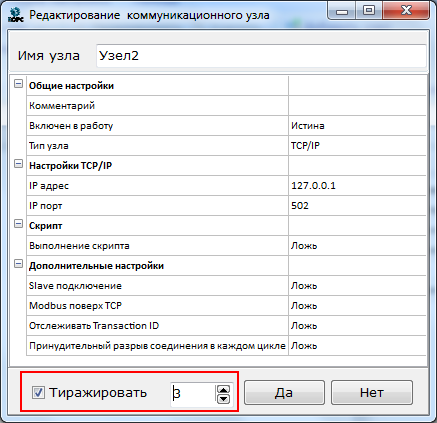Collapse the Дополнительные настройки group
Image resolution: width=437 pixels, height=423 pixels.
tap(18, 264)
